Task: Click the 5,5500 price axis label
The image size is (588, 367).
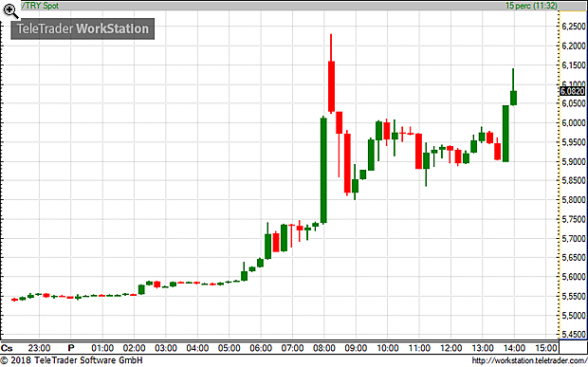Action: 574,296
